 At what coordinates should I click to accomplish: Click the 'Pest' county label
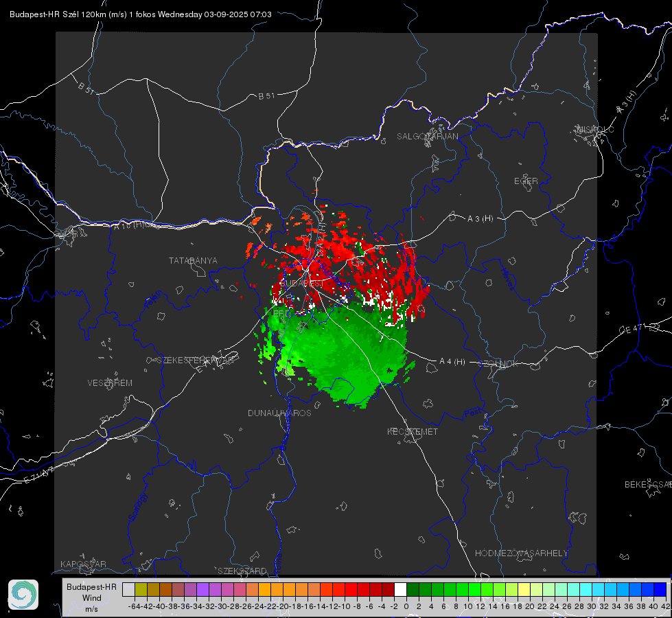(474, 413)
